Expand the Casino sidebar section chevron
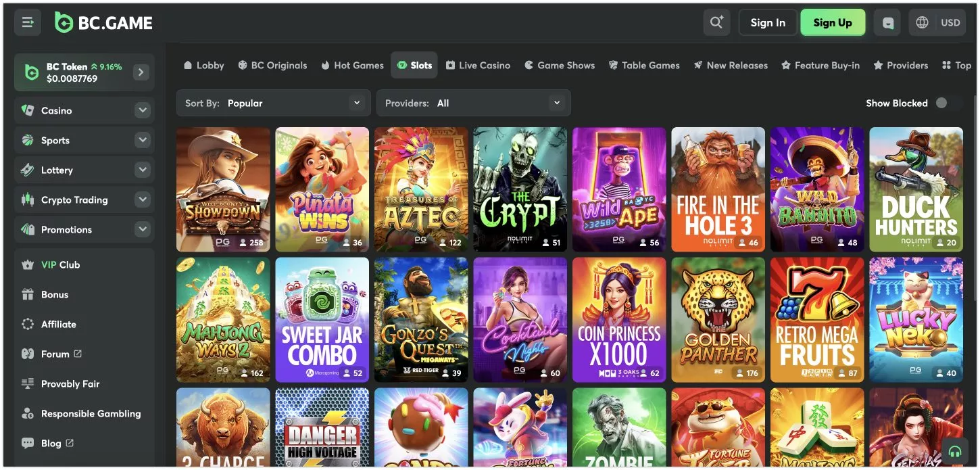 coord(142,110)
